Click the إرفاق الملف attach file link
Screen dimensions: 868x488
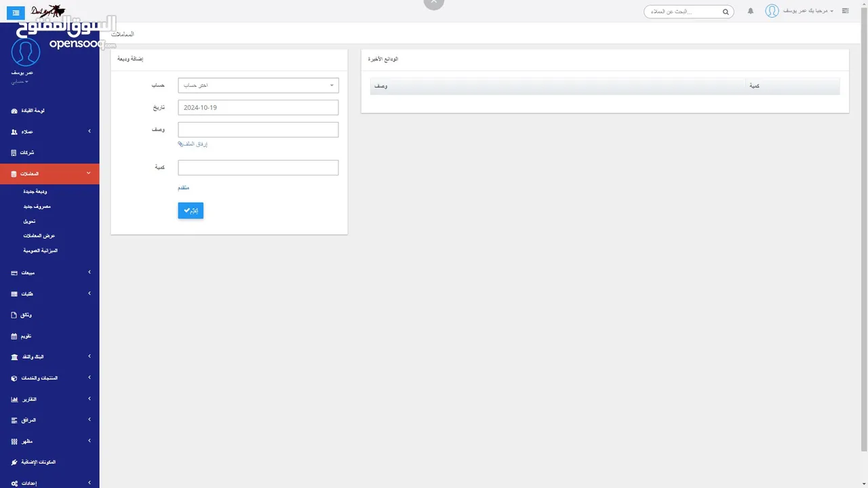[x=193, y=144]
